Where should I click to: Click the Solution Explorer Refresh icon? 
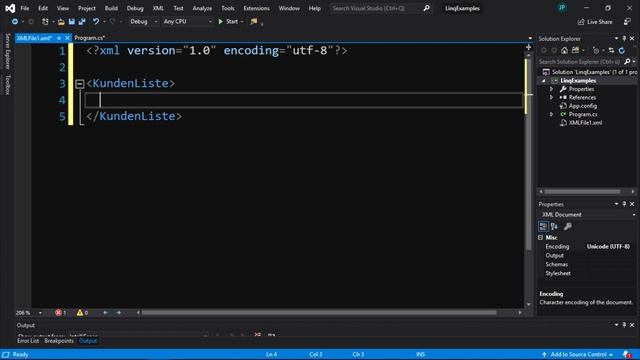[622, 50]
